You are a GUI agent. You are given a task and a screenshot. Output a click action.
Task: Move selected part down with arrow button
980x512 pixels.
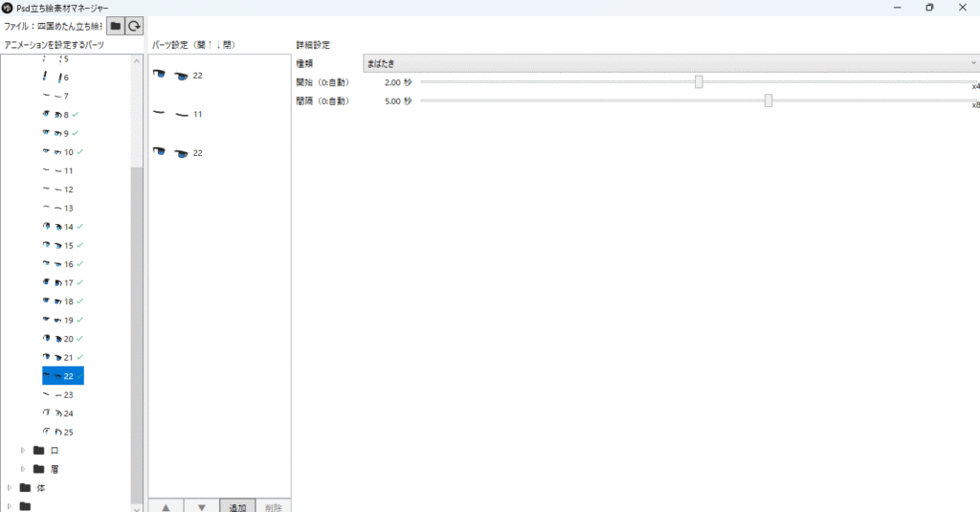tap(201, 506)
